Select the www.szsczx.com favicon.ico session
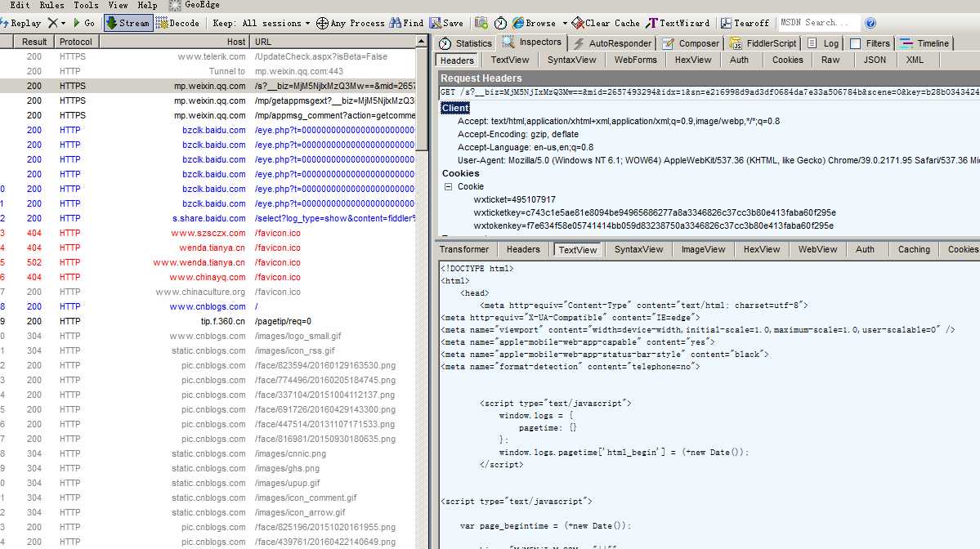980x549 pixels. (208, 233)
